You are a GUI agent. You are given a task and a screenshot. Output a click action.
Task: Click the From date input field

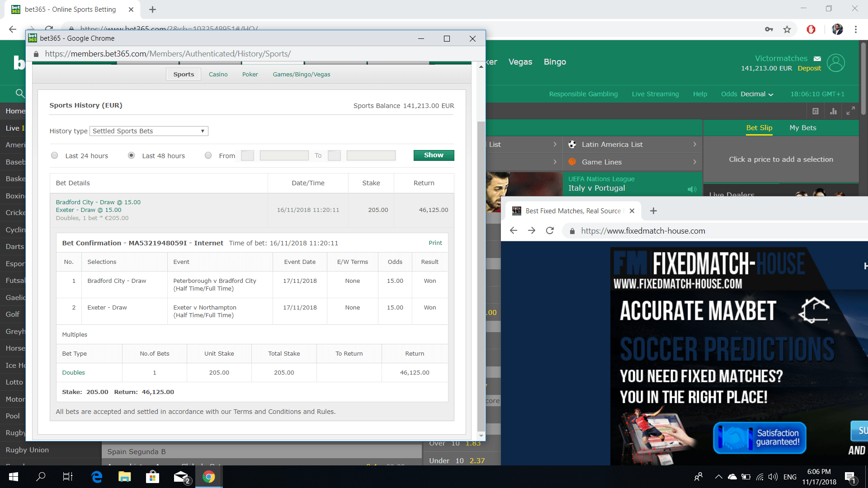284,155
